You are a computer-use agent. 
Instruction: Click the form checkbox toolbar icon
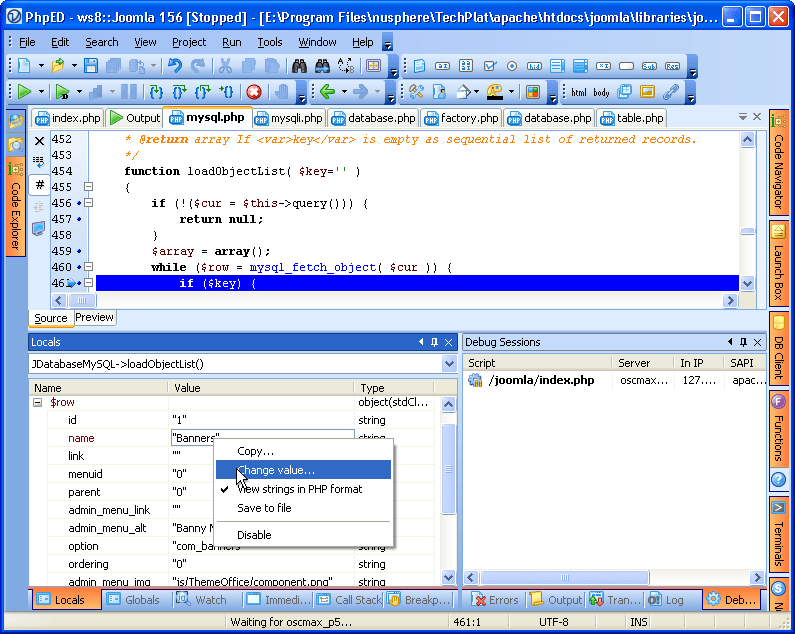click(489, 66)
